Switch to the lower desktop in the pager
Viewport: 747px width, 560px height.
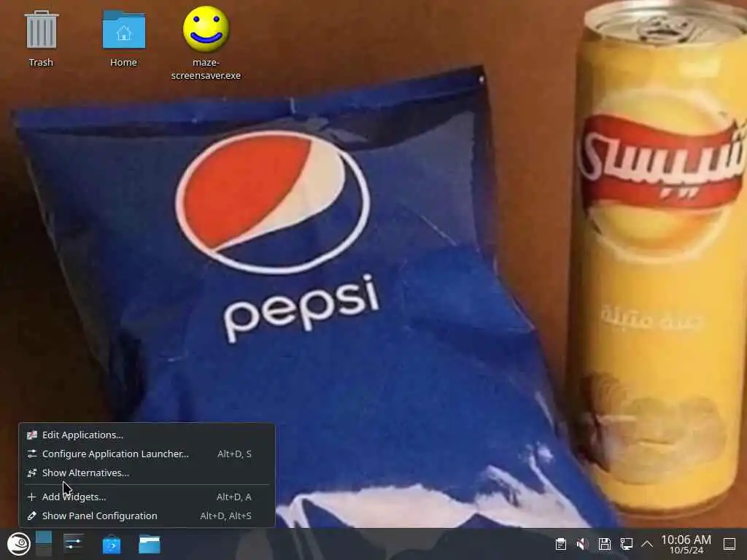point(43,551)
